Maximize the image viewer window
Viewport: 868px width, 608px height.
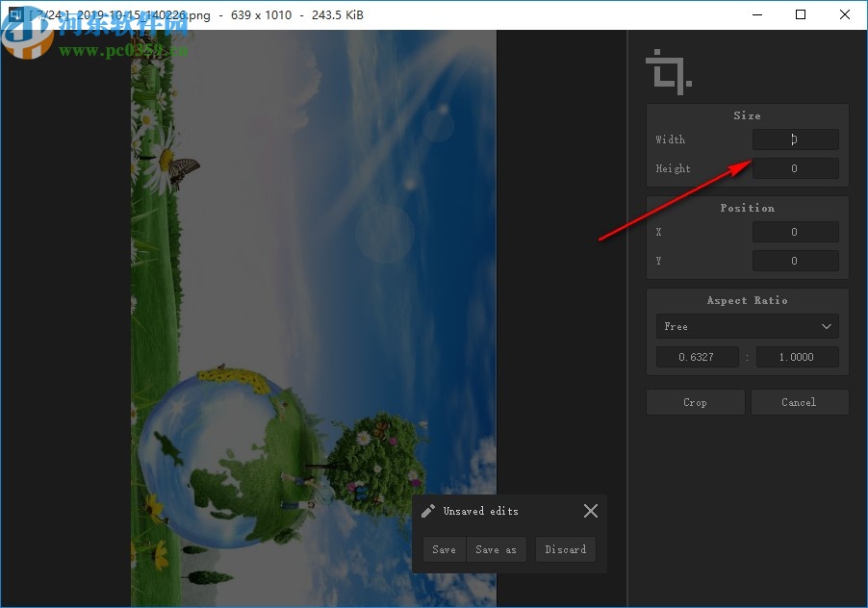pyautogui.click(x=801, y=15)
